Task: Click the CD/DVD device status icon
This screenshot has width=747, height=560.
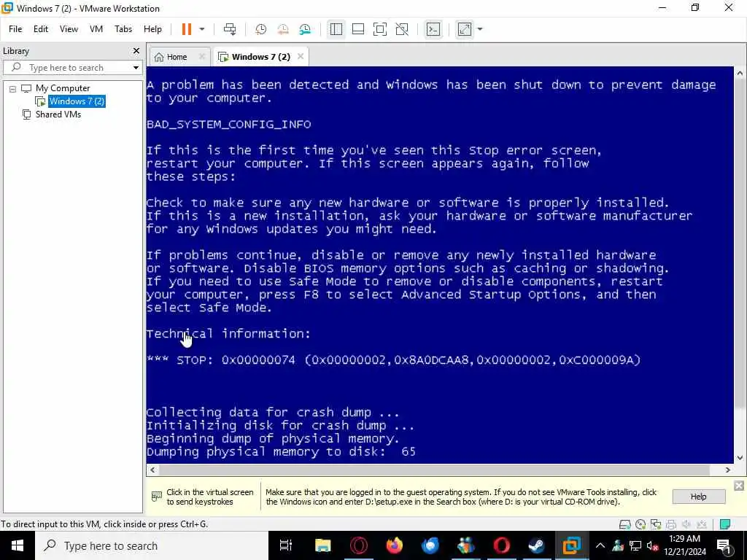Action: tap(640, 524)
